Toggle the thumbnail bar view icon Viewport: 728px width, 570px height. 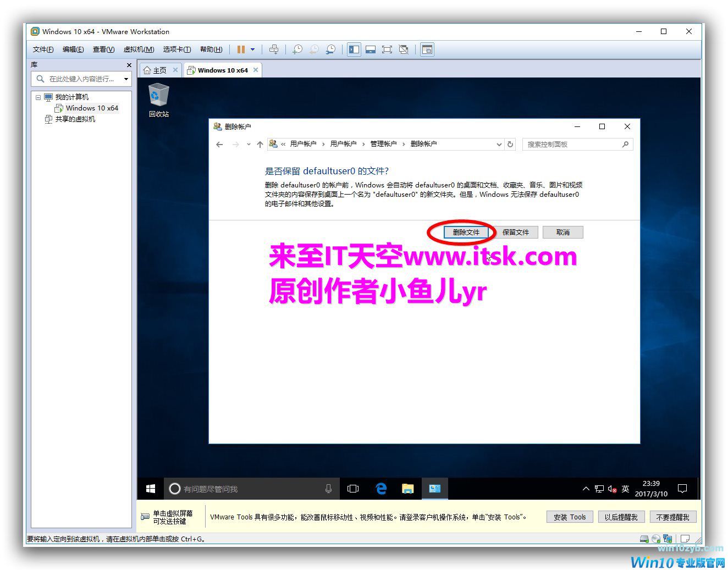371,49
